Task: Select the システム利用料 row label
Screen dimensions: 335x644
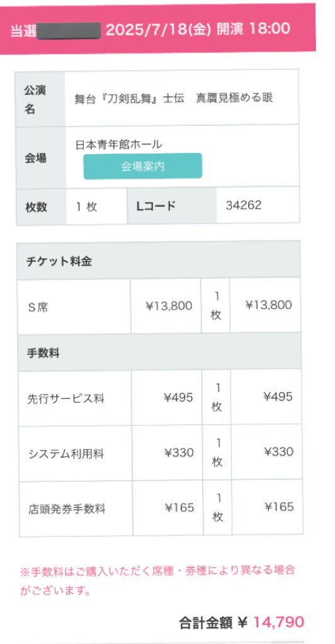Action: 66,455
